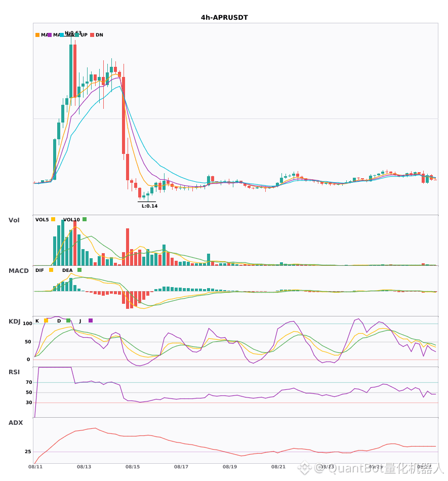Click the KDJ panel label
448x481 pixels.
click(x=14, y=322)
